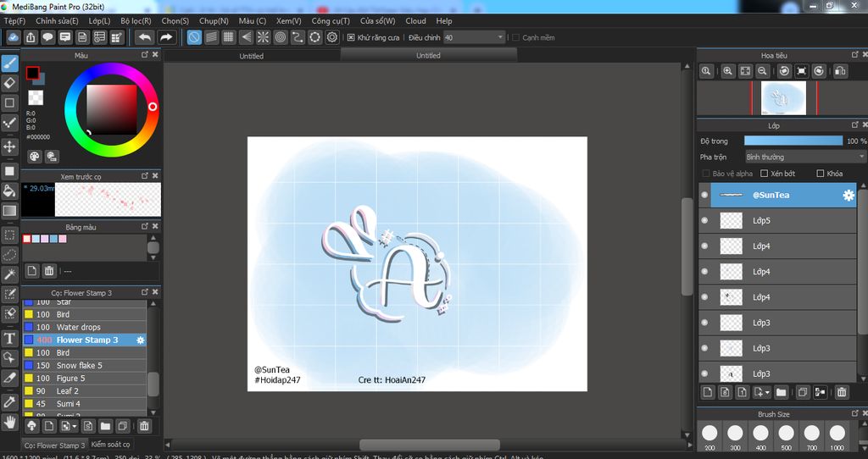
Task: Enable the curve snap guide
Action: point(298,37)
